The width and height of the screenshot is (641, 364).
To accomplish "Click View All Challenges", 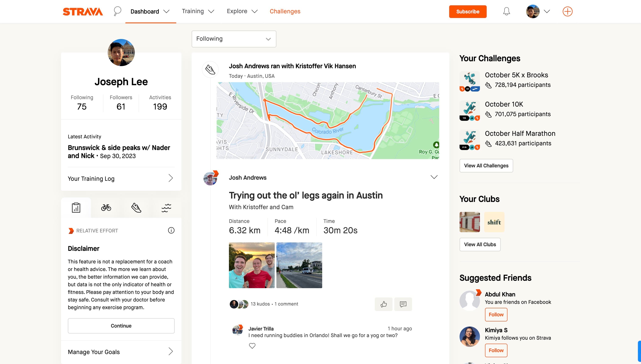I will tap(486, 166).
